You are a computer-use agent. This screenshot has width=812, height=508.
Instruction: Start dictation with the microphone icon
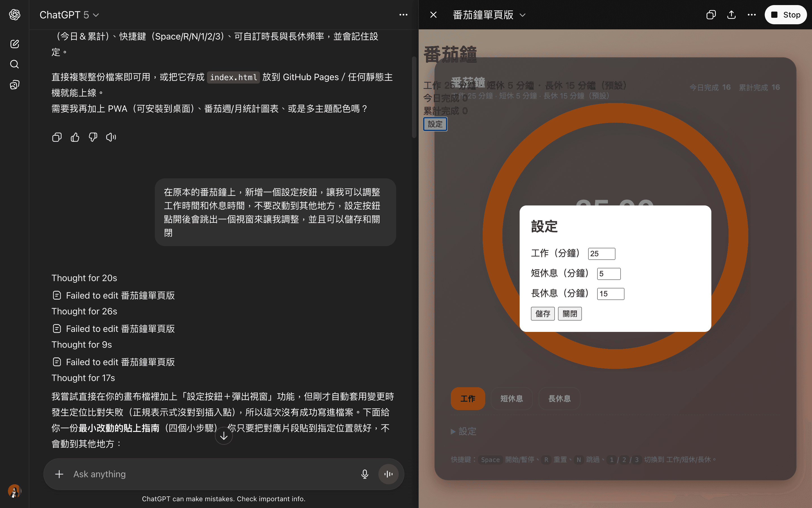point(365,474)
